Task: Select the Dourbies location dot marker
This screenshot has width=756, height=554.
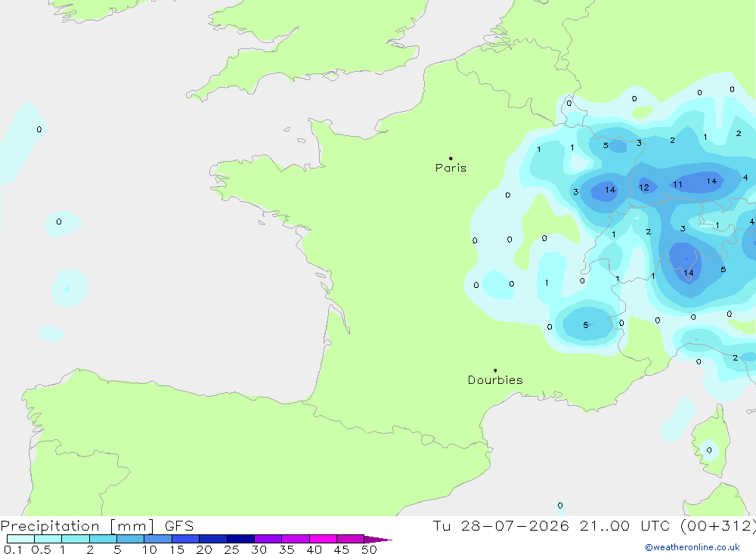Action: 495,370
